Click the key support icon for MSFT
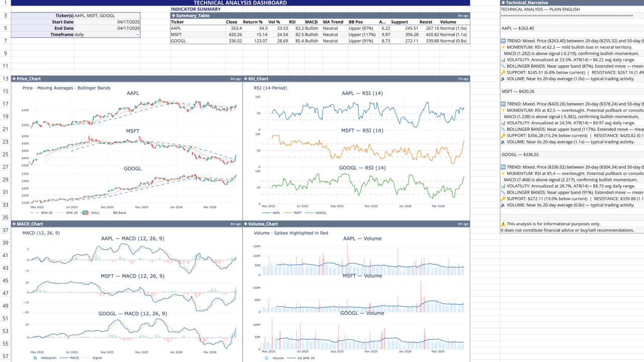 pos(503,135)
